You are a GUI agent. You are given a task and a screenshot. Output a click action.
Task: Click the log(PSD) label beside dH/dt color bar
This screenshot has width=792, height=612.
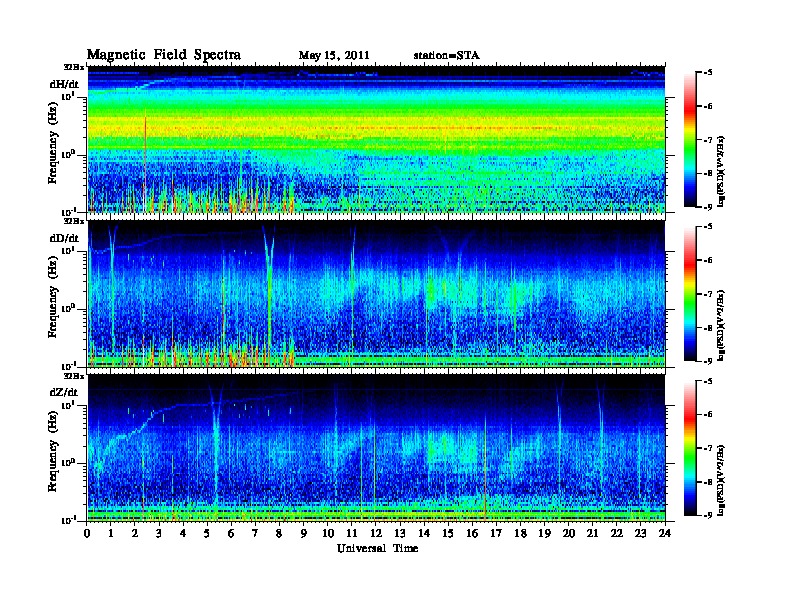pyautogui.click(x=723, y=171)
